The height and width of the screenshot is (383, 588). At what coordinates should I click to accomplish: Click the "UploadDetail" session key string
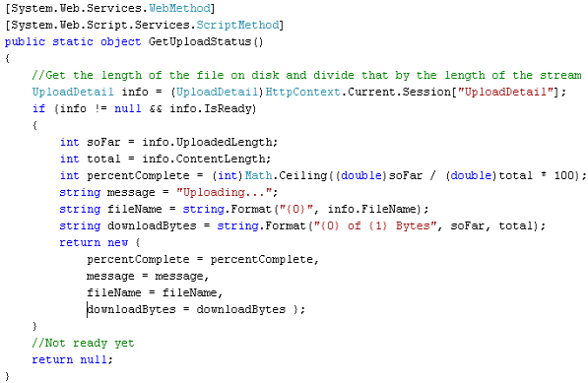pyautogui.click(x=505, y=92)
